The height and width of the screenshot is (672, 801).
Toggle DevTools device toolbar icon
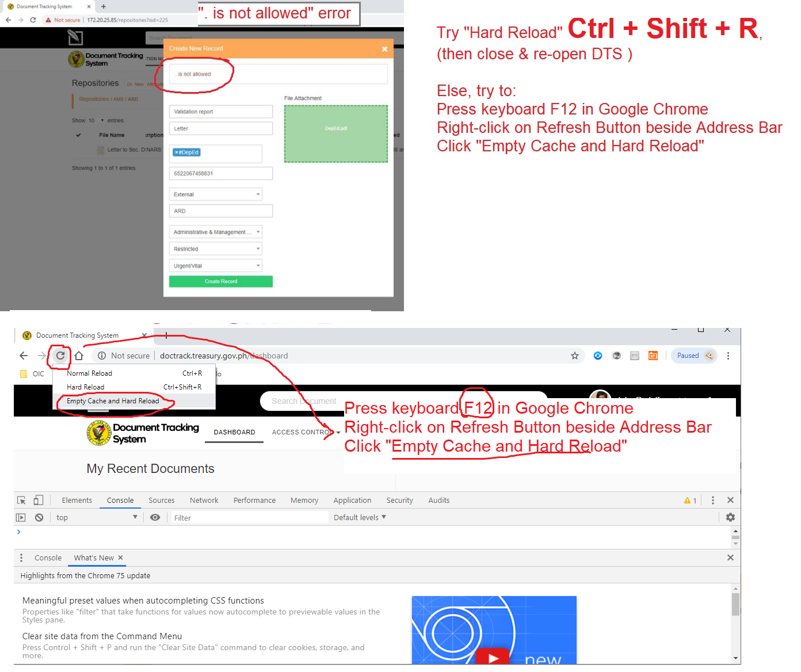pyautogui.click(x=38, y=500)
